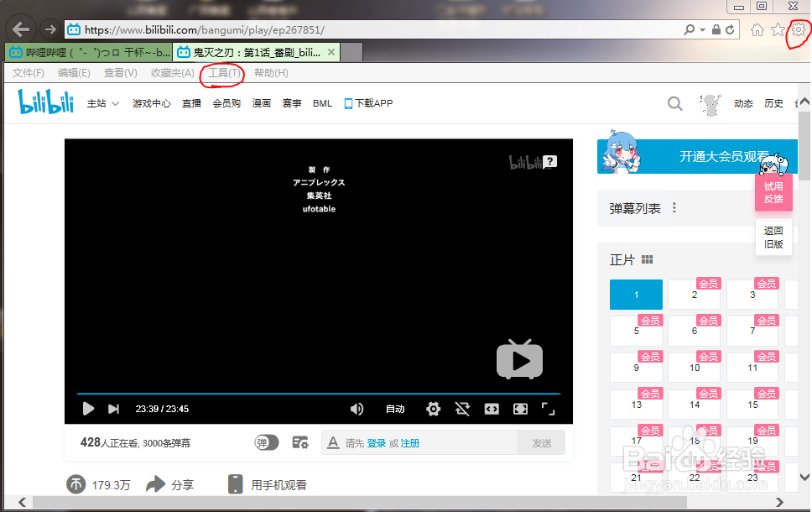The width and height of the screenshot is (812, 512).
Task: Refresh the page with the reload icon
Action: click(x=730, y=29)
